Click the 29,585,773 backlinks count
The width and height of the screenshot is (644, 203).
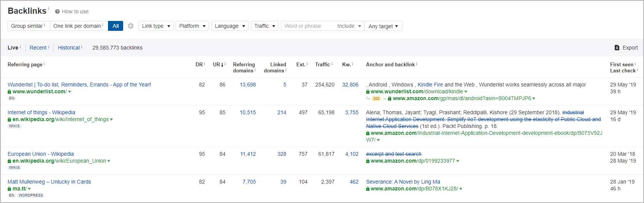pyautogui.click(x=117, y=48)
